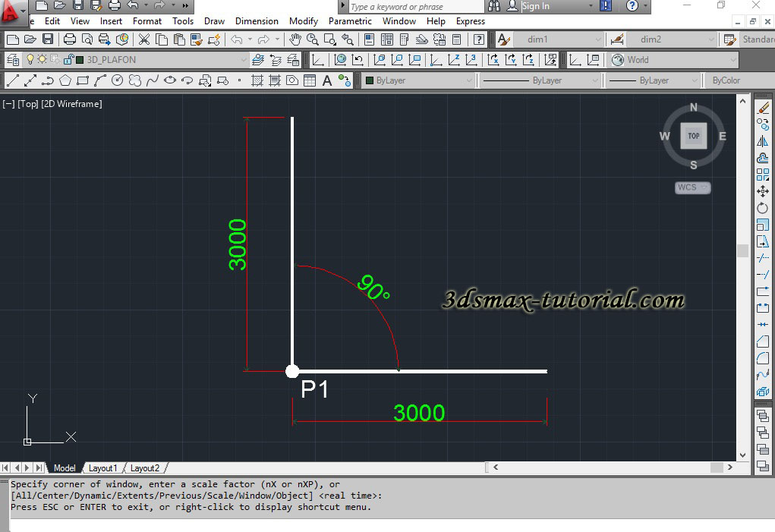Viewport: 775px width, 532px height.
Task: Click the Sign In button
Action: (536, 6)
